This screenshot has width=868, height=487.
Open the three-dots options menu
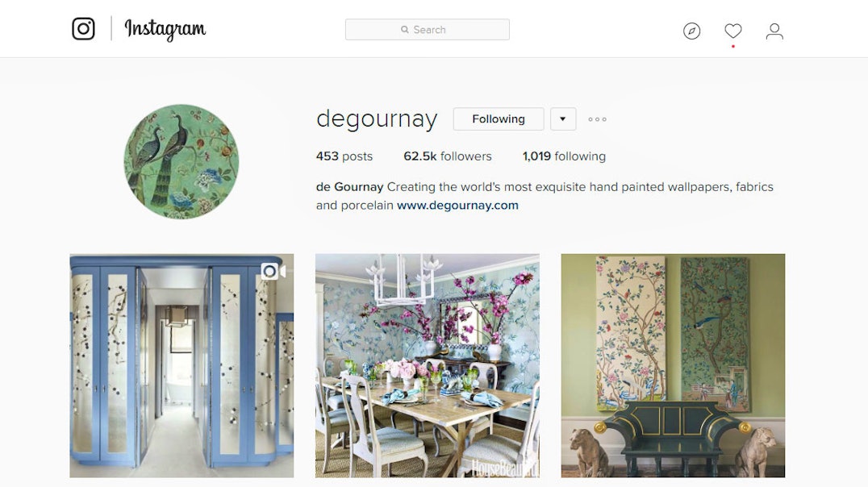tap(597, 119)
